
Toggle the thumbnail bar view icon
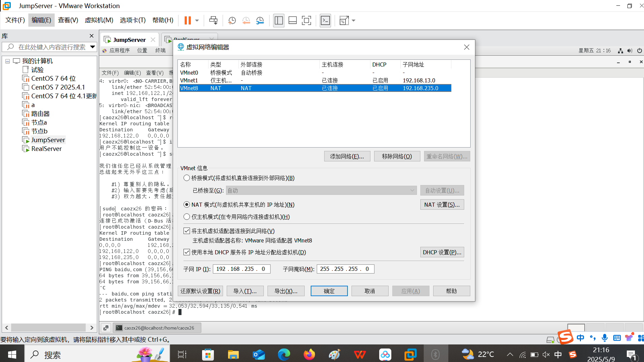click(292, 21)
